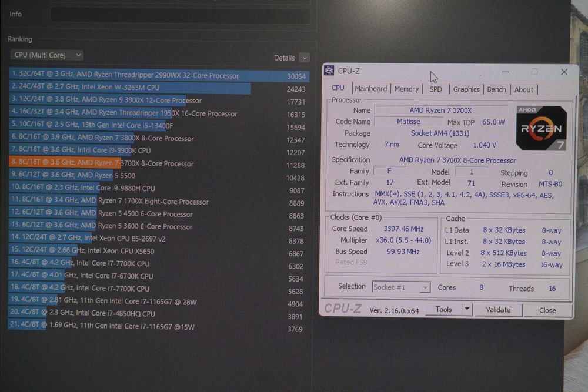Viewport: 588px width, 392px height.
Task: Switch to the Mainboard tab
Action: 371,89
